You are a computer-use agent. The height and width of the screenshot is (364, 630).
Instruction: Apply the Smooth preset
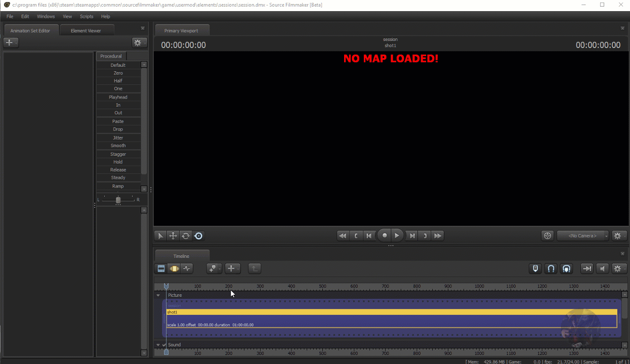118,146
